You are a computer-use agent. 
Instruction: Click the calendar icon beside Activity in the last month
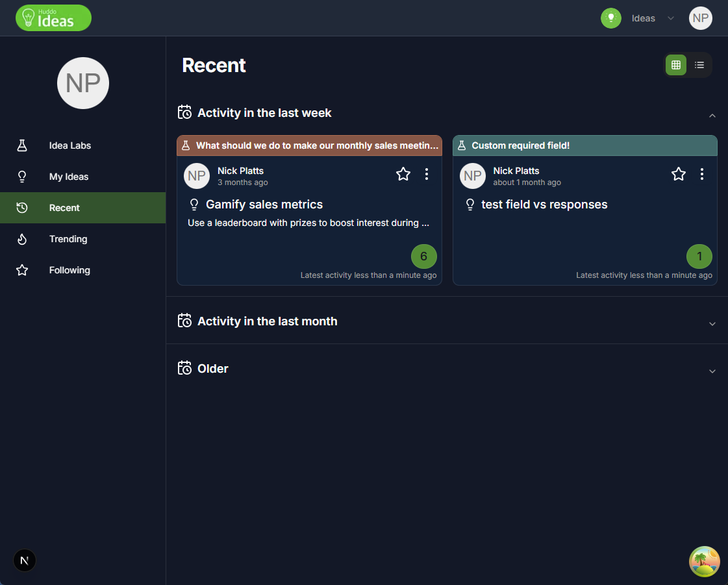pyautogui.click(x=185, y=321)
